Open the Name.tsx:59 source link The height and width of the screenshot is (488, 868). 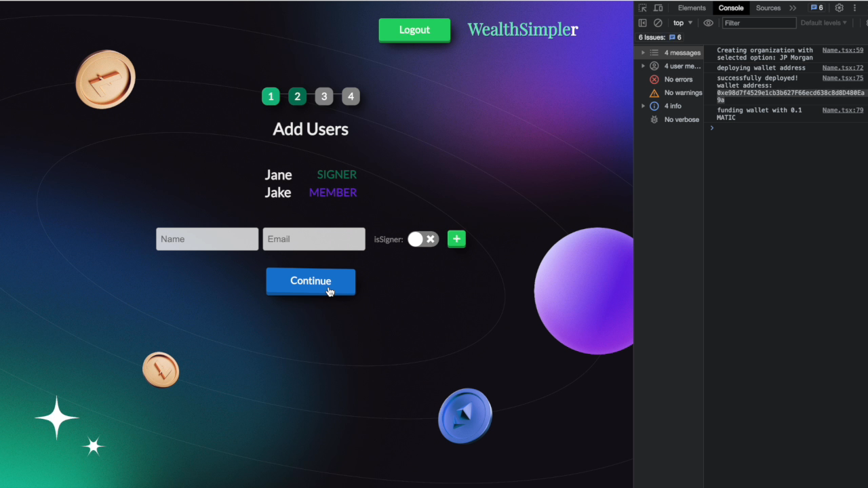(843, 50)
